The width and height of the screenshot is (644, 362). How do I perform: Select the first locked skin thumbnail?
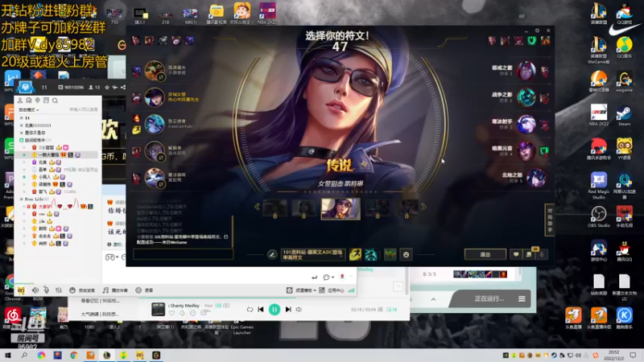pos(275,209)
